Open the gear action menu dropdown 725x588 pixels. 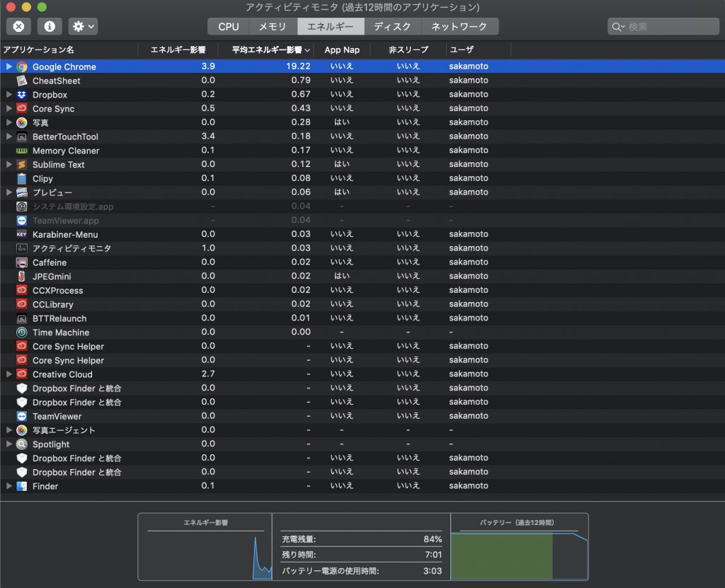point(84,26)
